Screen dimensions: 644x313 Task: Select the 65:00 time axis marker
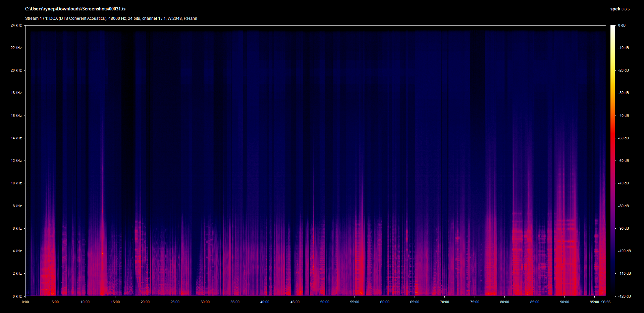(415, 302)
